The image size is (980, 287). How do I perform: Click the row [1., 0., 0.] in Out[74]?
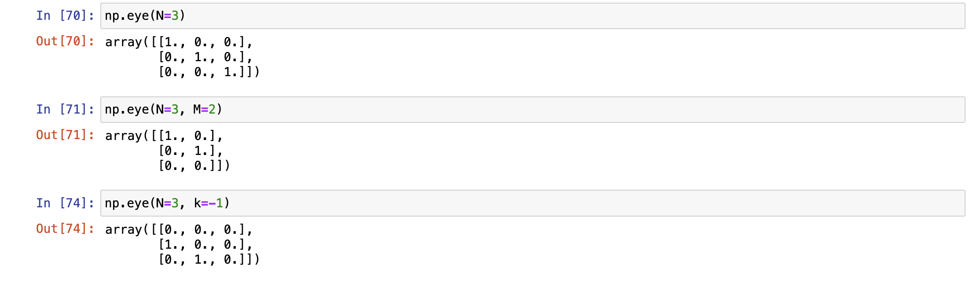[205, 245]
